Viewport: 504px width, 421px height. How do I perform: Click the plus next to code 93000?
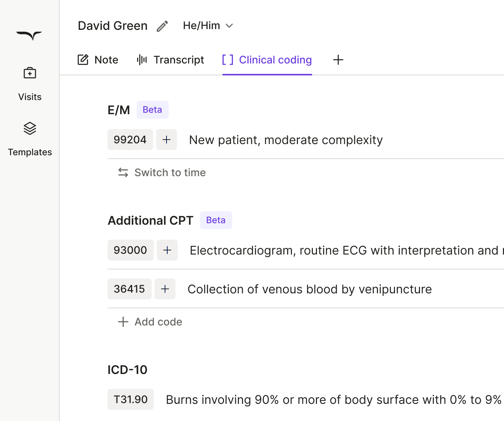coord(167,250)
